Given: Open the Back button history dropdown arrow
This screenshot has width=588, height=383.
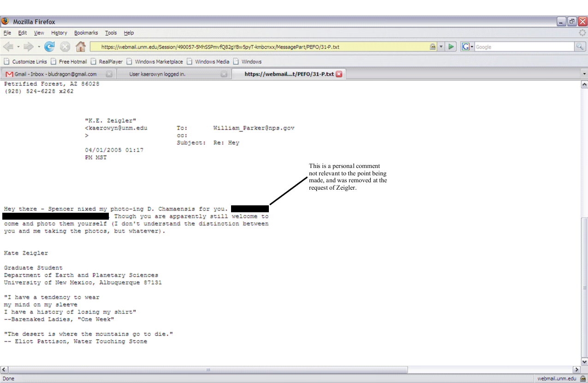Looking at the screenshot, I should click(18, 47).
